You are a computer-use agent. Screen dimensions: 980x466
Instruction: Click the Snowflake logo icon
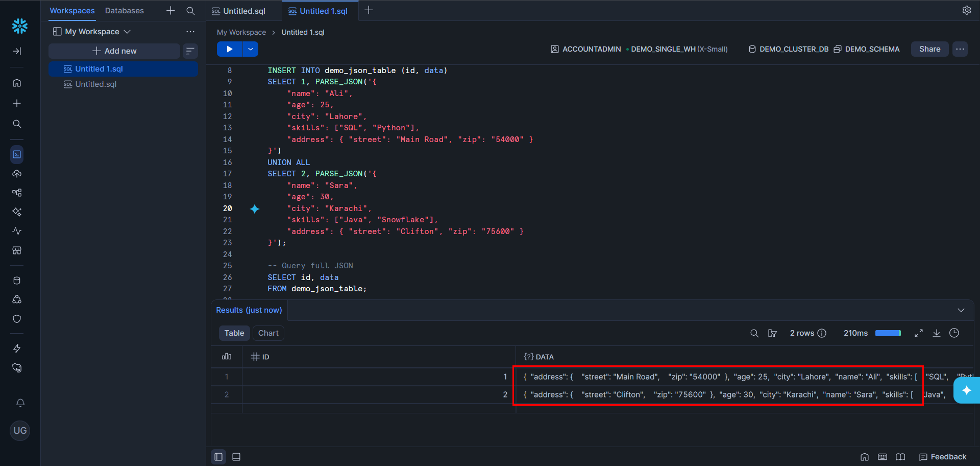tap(20, 26)
